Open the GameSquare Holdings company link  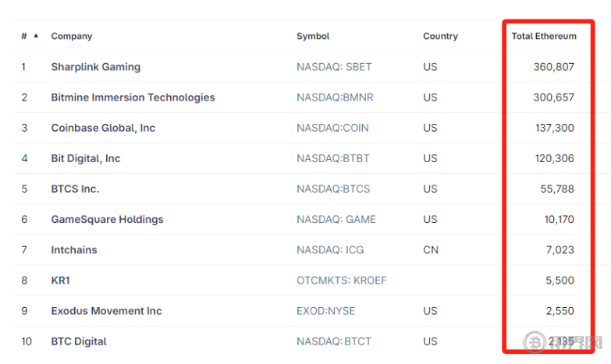(x=107, y=219)
